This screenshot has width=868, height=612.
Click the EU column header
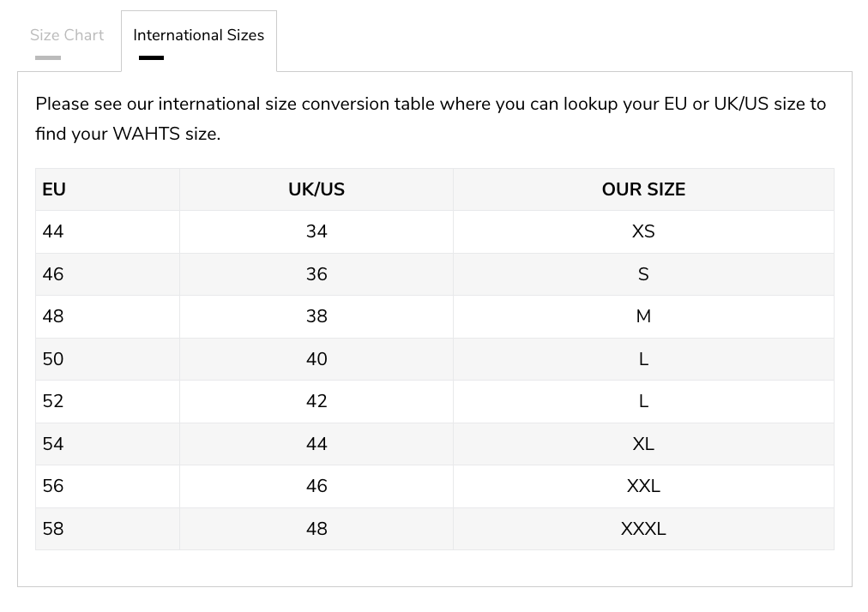tap(54, 189)
